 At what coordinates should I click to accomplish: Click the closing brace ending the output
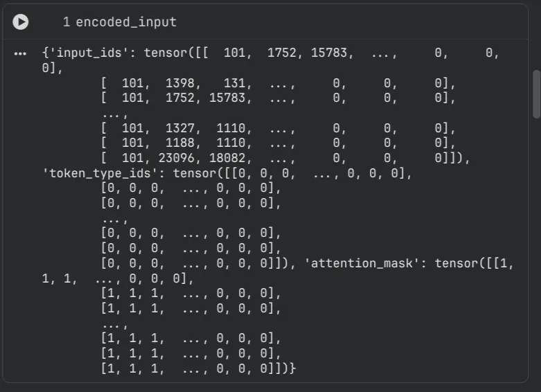coord(293,369)
